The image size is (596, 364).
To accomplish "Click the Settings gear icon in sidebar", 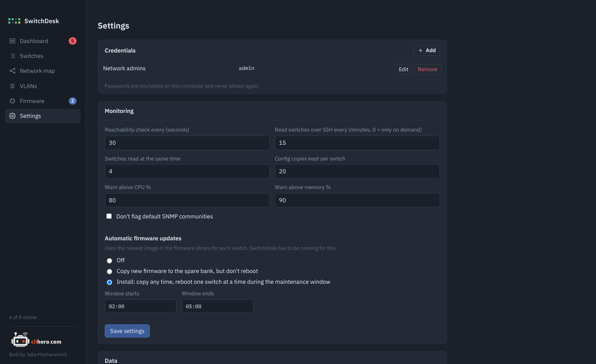I will (12, 116).
